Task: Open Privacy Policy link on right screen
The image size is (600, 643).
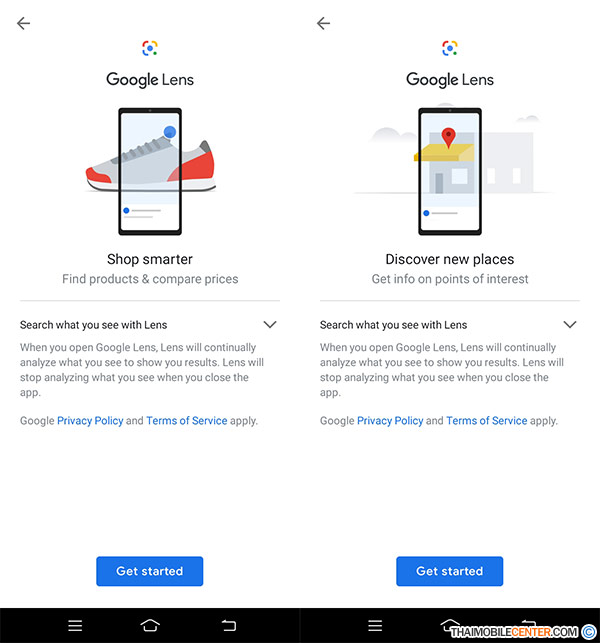Action: (x=390, y=421)
